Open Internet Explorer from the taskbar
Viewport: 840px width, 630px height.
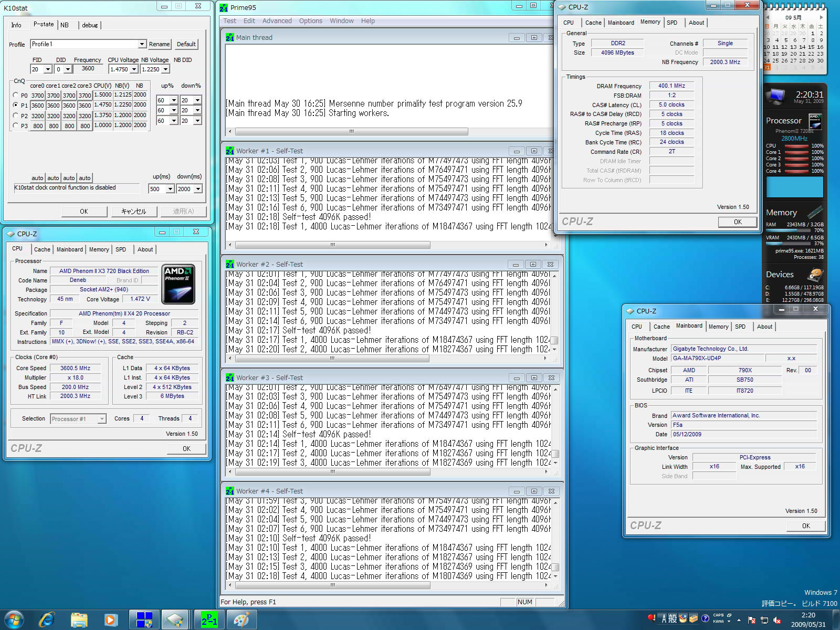click(x=47, y=619)
